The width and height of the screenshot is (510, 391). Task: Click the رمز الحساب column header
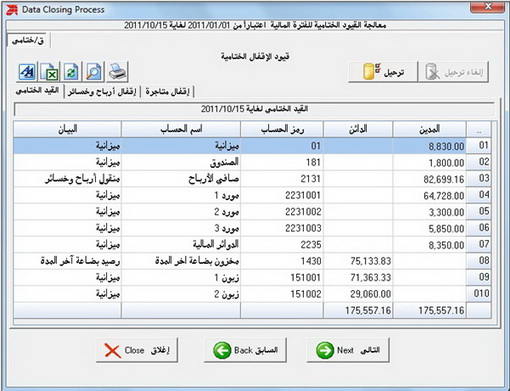coord(282,129)
